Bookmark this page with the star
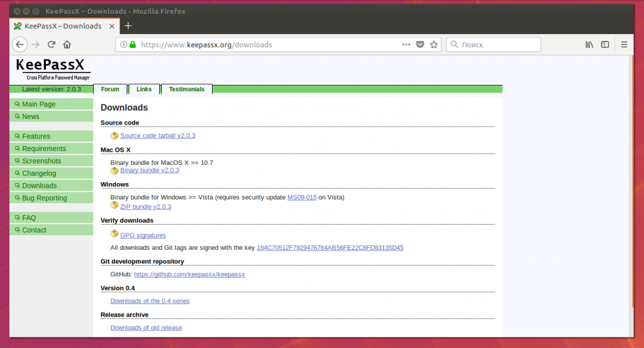This screenshot has width=644, height=348. 434,45
